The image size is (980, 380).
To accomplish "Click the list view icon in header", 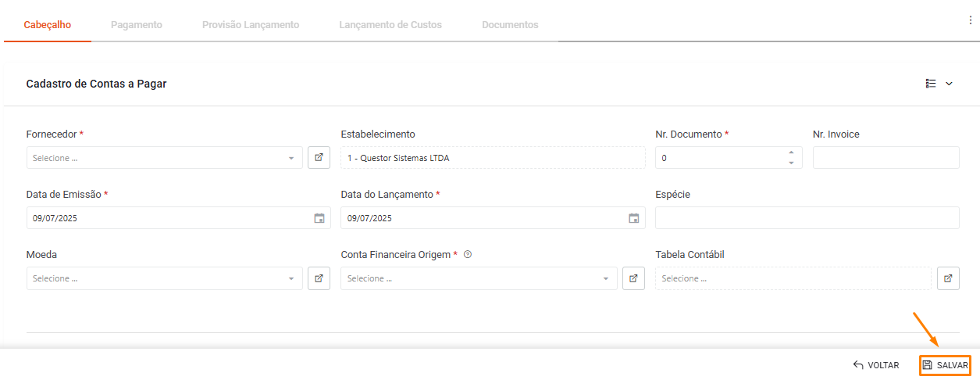I will 931,84.
